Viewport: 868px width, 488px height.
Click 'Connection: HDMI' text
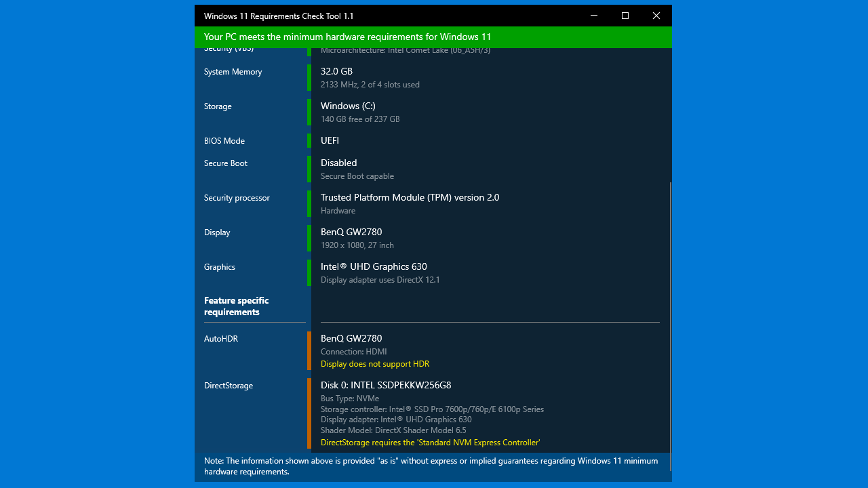pos(354,352)
